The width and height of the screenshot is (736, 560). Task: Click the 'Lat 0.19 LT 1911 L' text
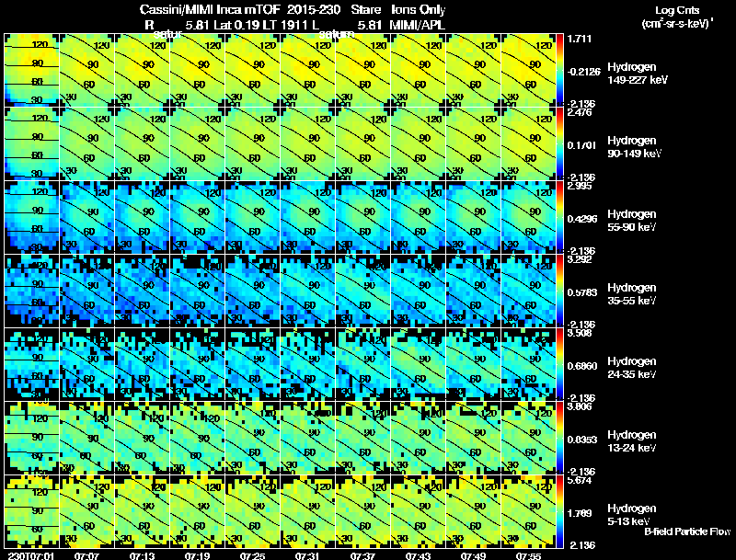pyautogui.click(x=266, y=25)
